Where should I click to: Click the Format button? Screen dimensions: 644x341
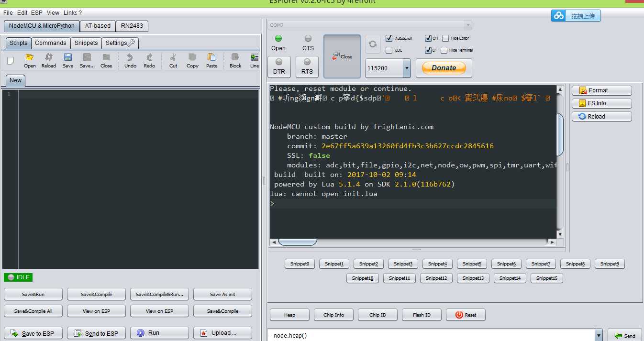coord(601,90)
